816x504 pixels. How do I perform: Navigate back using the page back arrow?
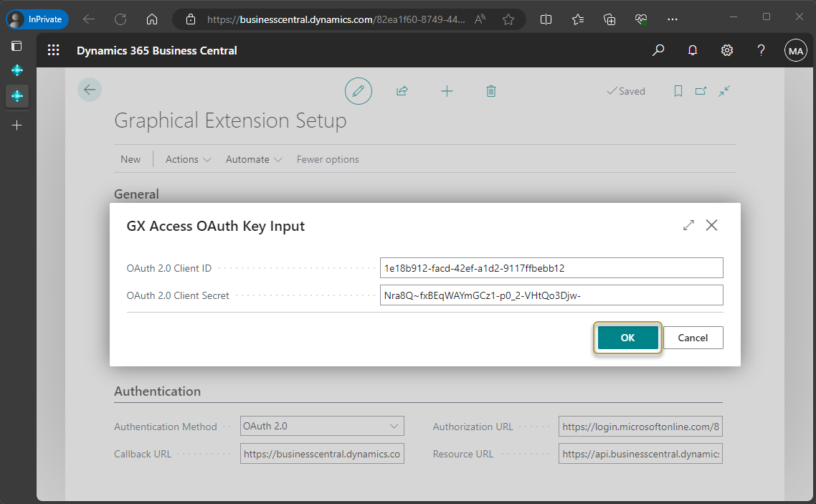pos(89,89)
